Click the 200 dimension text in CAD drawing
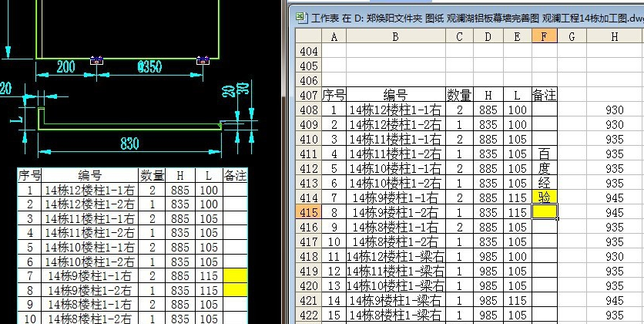644x324 pixels. 65,67
